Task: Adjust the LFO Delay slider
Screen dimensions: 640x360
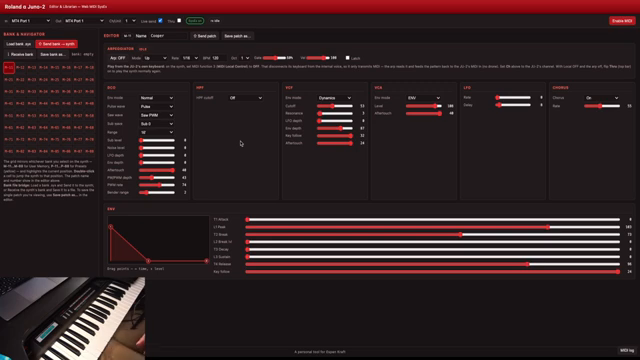Action: (x=513, y=105)
